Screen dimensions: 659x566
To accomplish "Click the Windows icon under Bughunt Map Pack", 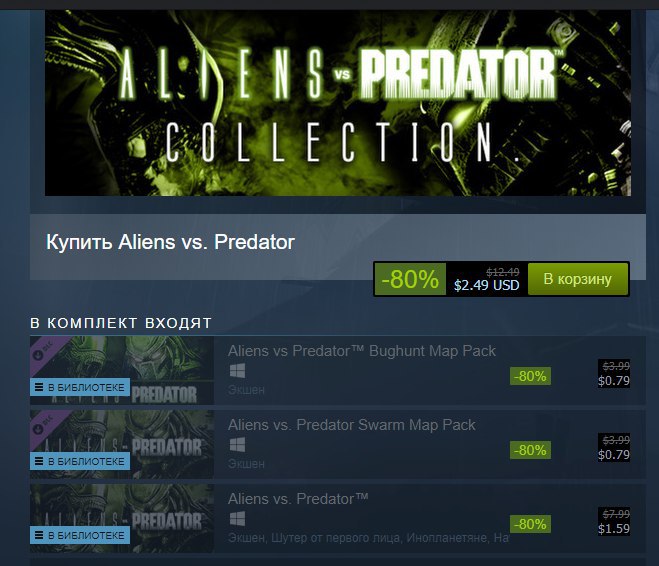I will (237, 371).
